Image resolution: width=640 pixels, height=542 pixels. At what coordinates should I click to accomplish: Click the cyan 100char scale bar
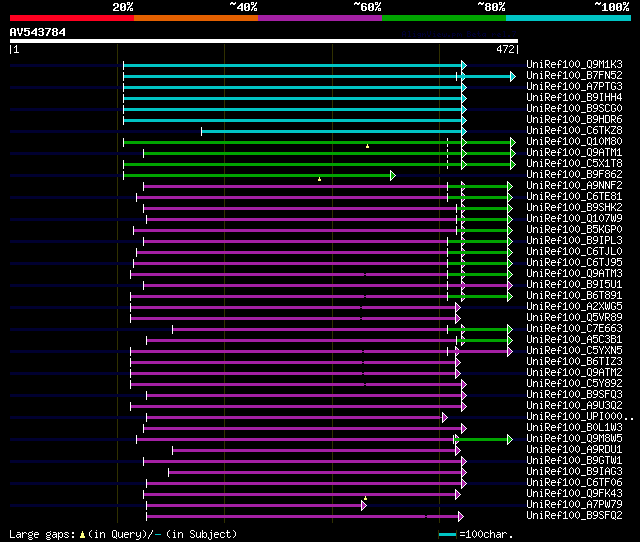447,534
